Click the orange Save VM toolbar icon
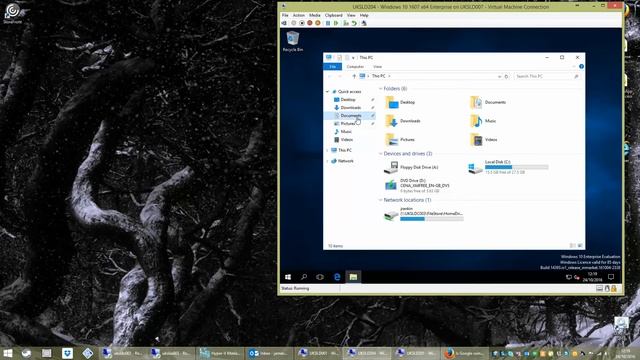 (x=318, y=23)
